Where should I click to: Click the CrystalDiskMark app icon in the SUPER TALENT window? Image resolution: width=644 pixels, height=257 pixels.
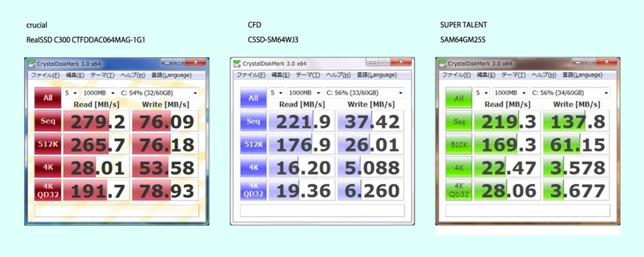pos(443,63)
